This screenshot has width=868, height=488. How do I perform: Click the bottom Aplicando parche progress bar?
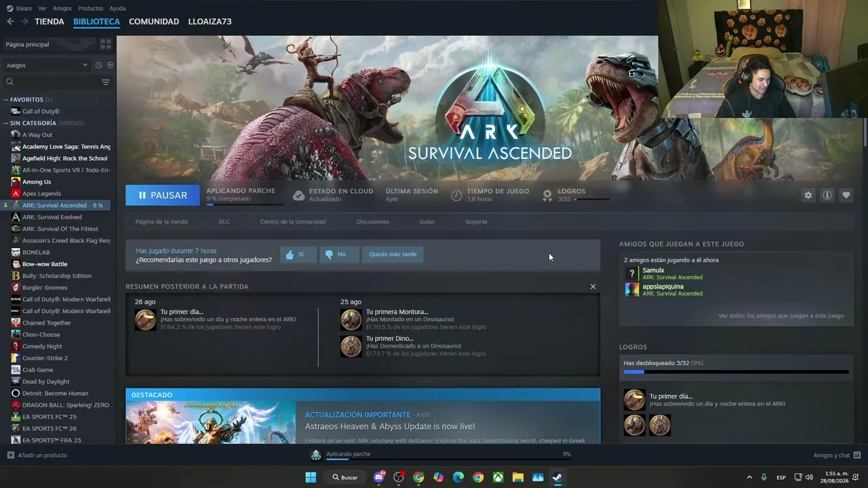point(448,460)
